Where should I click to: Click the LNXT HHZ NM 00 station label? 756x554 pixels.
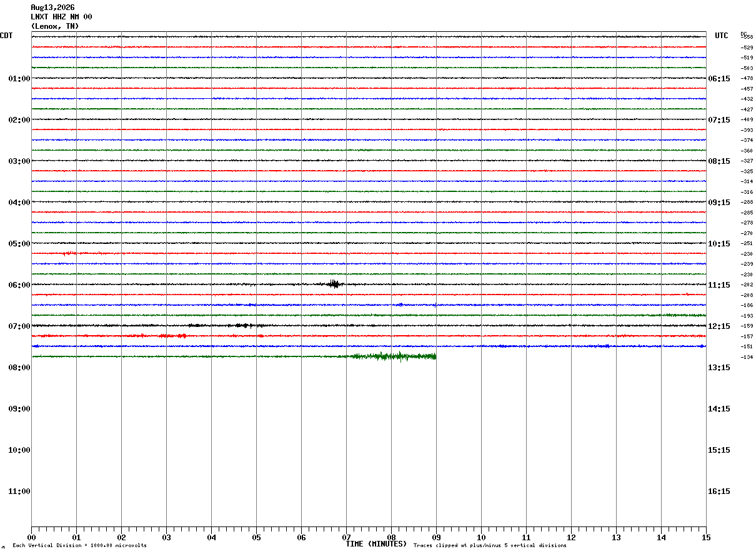pos(61,17)
